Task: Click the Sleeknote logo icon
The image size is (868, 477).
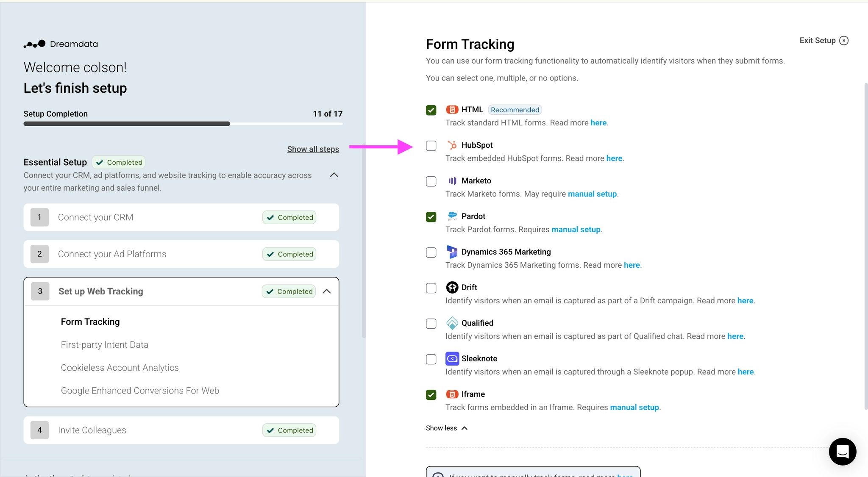Action: 452,359
